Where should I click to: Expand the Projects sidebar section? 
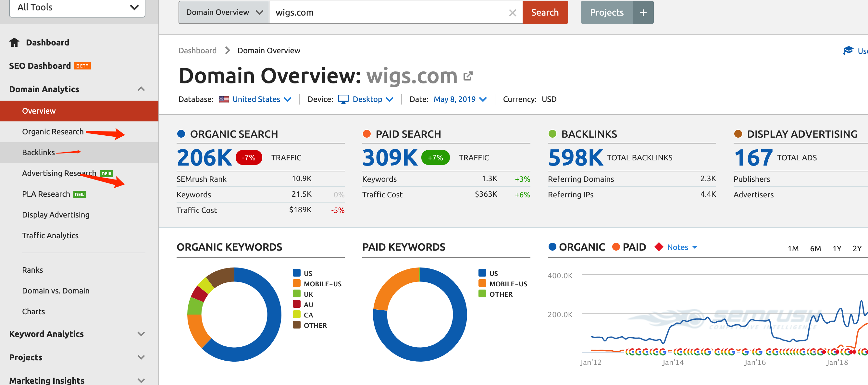tap(141, 357)
